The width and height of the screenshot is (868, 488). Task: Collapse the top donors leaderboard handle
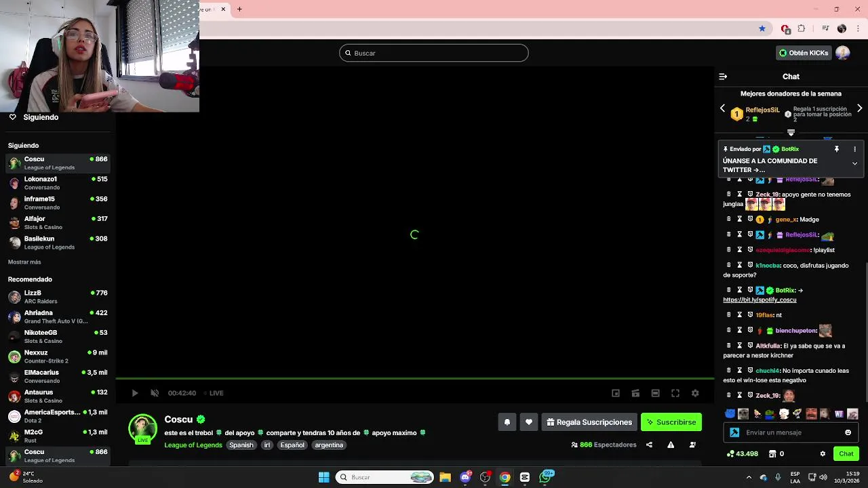point(791,133)
